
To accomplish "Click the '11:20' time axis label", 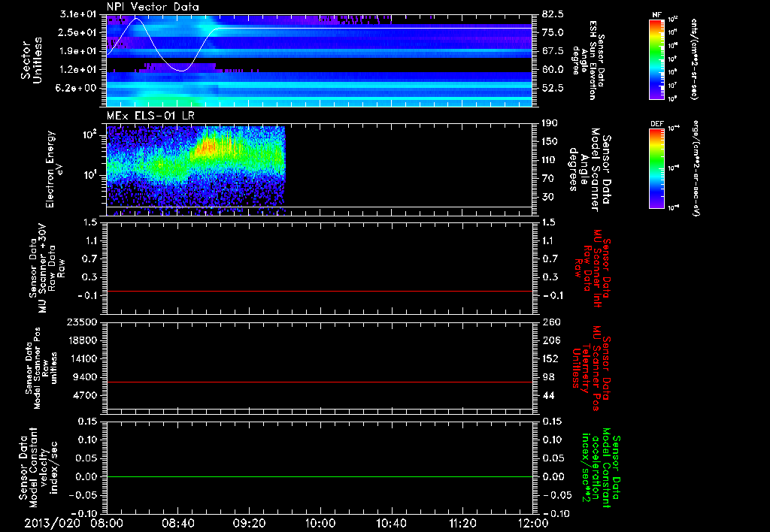I will point(462,523).
